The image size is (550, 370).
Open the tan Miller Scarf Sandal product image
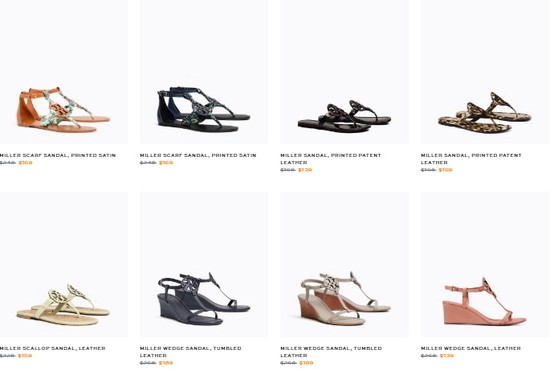[x=63, y=72]
